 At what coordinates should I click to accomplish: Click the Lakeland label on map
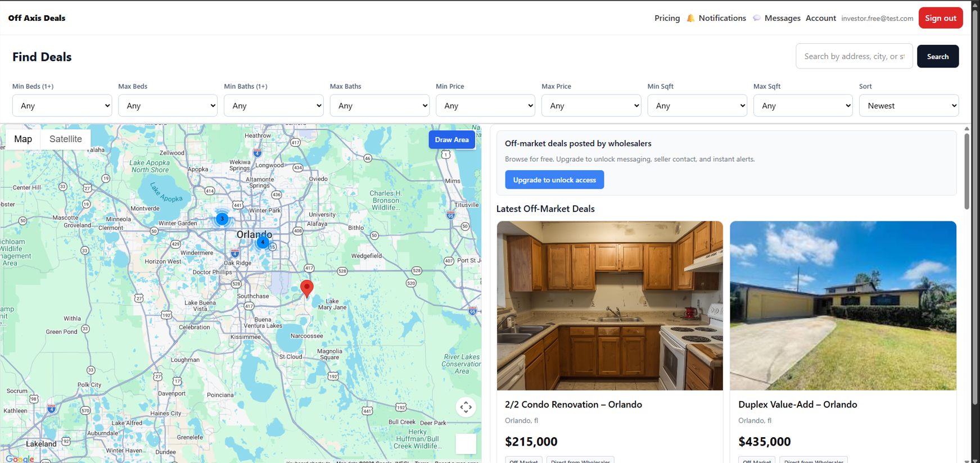pos(41,444)
